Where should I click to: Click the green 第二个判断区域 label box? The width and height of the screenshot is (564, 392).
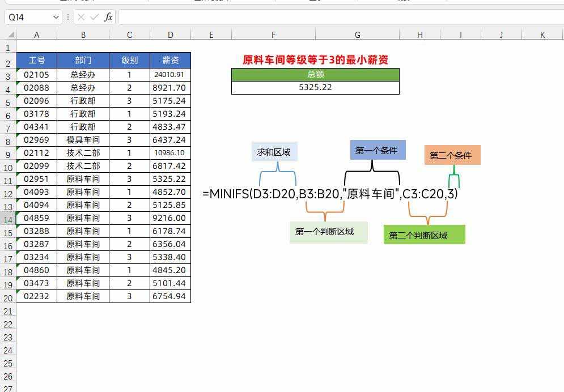pos(424,235)
